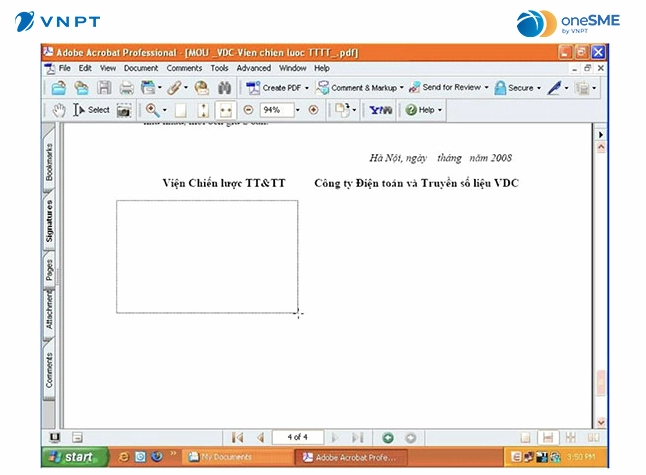
Task: Click the page number field '4 of 4'
Action: pyautogui.click(x=297, y=437)
